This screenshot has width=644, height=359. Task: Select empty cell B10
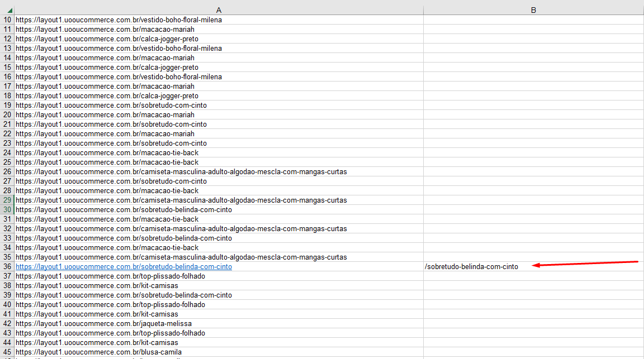533,20
